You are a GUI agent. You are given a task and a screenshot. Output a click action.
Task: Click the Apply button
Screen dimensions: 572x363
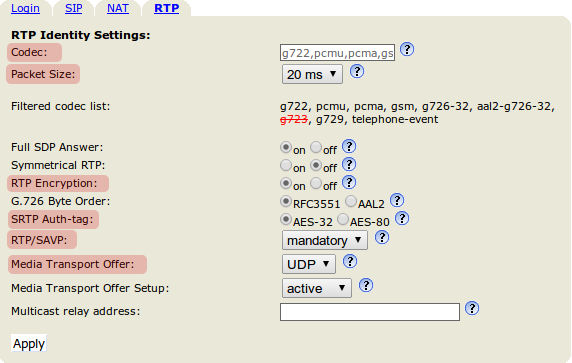[29, 343]
